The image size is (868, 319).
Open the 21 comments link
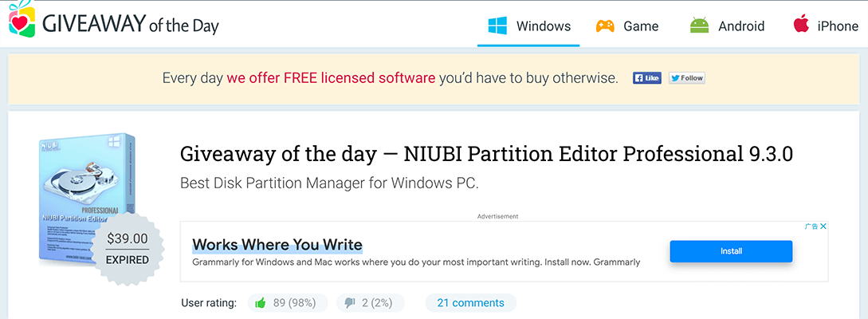[470, 303]
